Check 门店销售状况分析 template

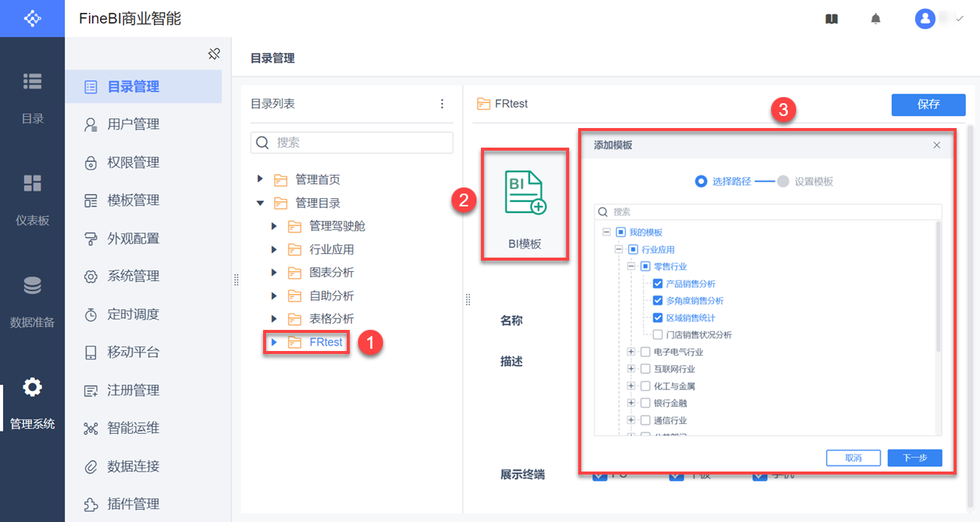[657, 335]
